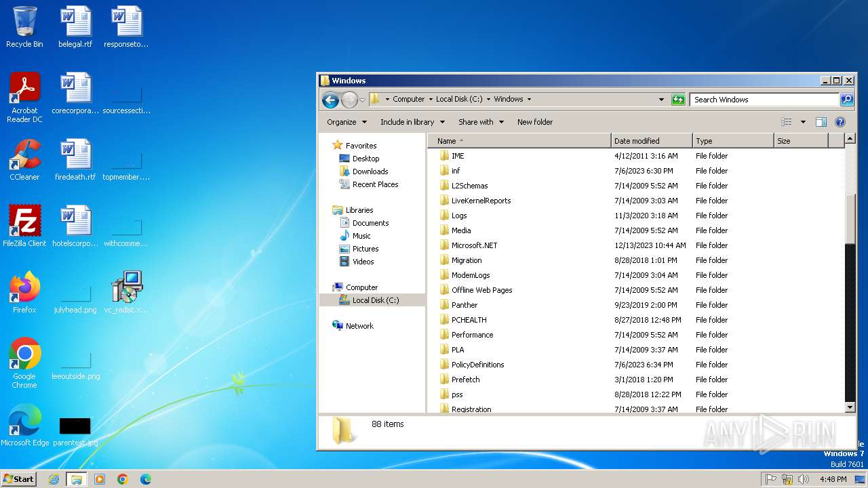The image size is (868, 488).
Task: Click the New folder button
Action: coord(535,122)
